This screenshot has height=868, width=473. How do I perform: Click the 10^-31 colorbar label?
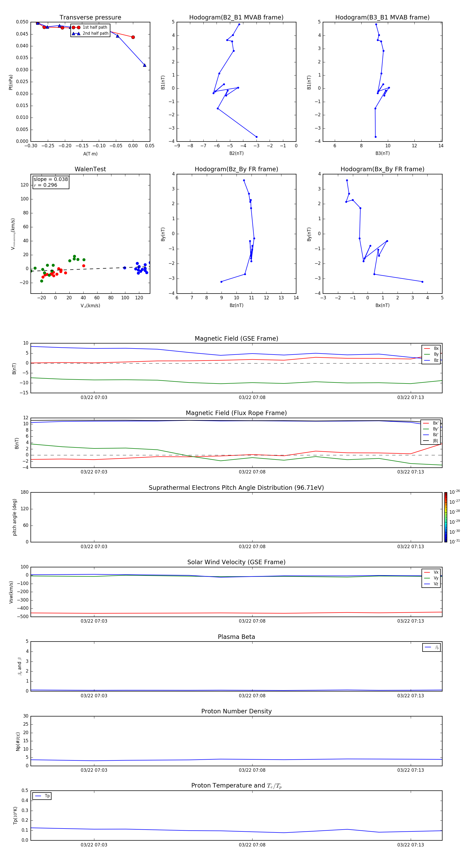pos(455,542)
